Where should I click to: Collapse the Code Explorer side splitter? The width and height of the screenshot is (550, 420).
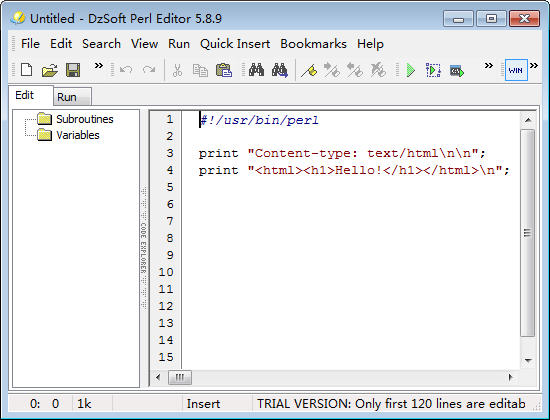144,248
